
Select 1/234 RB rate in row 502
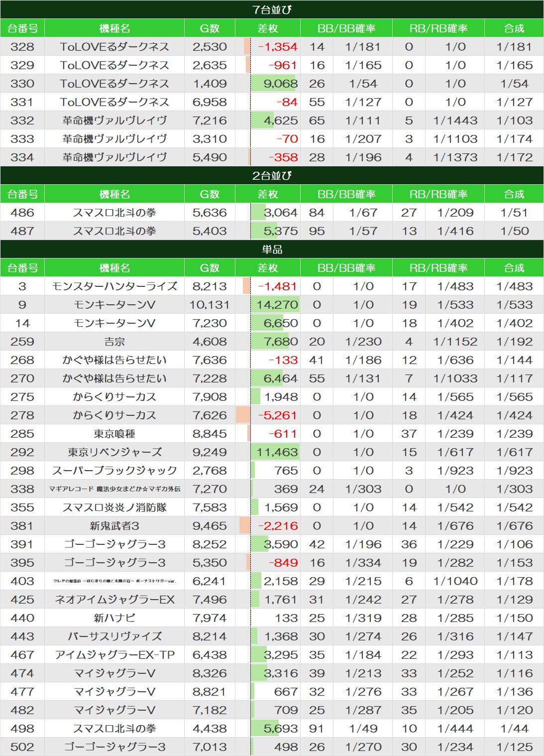[x=455, y=747]
